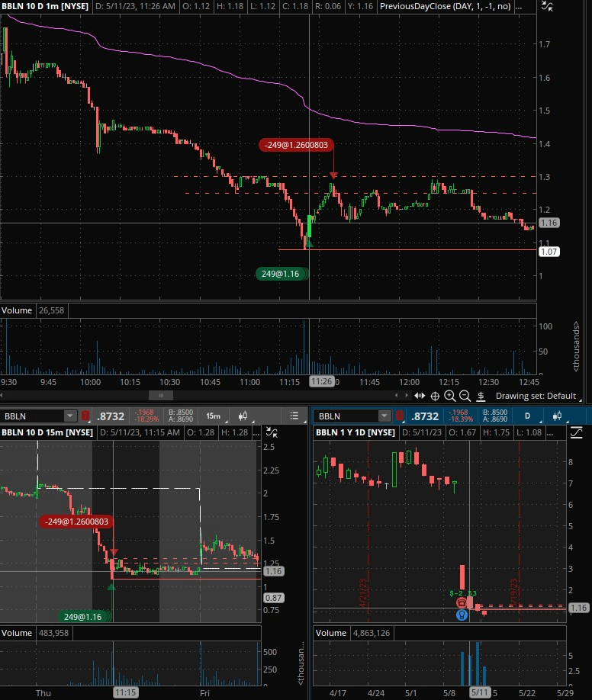The image size is (592, 700).
Task: Click the 1.16 price label on 15m axis
Action: [x=273, y=571]
